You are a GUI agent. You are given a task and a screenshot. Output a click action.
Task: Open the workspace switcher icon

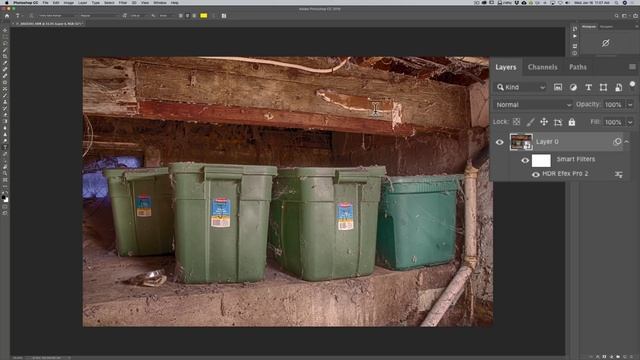point(624,16)
